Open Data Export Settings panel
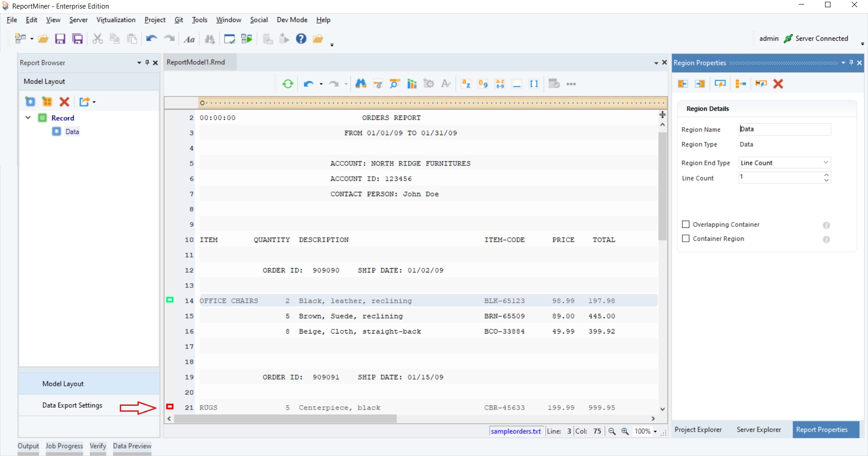Screen dimensions: 868x456 coord(72,405)
